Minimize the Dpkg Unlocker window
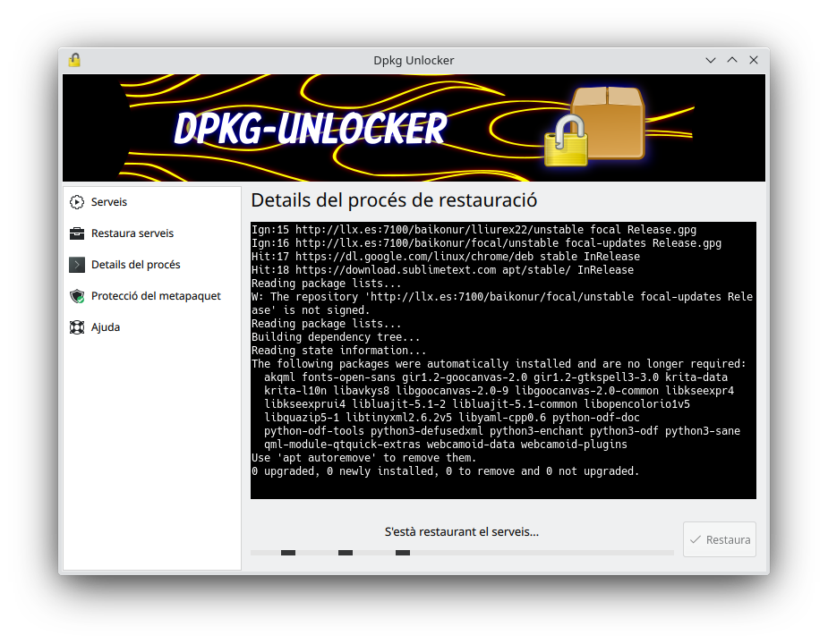The image size is (828, 644). pyautogui.click(x=711, y=60)
